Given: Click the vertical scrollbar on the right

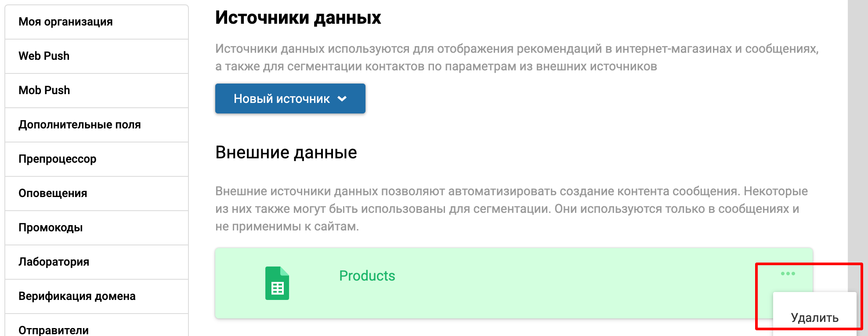Looking at the screenshot, I should [857, 132].
